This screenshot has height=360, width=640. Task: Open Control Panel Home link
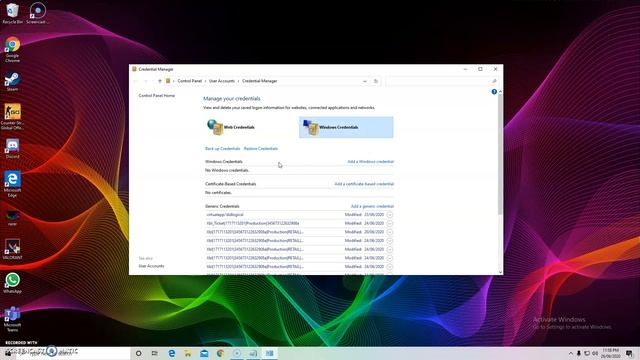tap(157, 96)
